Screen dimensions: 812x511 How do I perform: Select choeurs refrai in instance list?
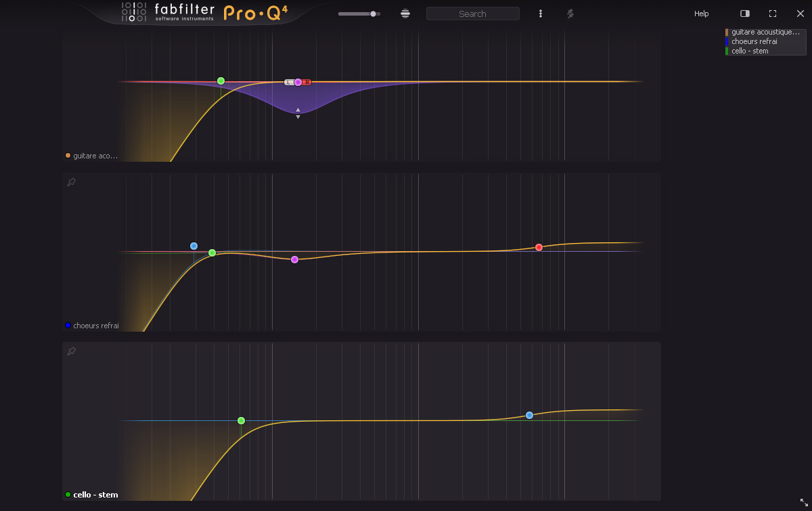point(765,41)
